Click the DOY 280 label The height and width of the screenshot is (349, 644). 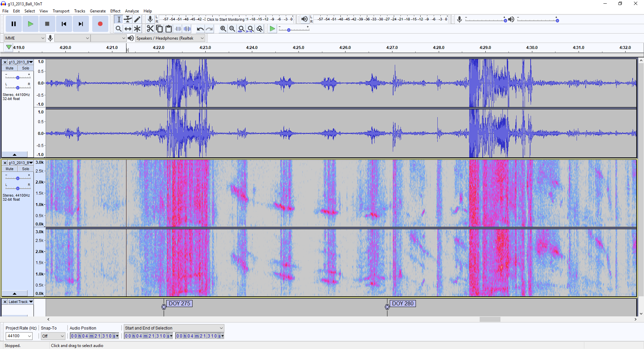(402, 303)
